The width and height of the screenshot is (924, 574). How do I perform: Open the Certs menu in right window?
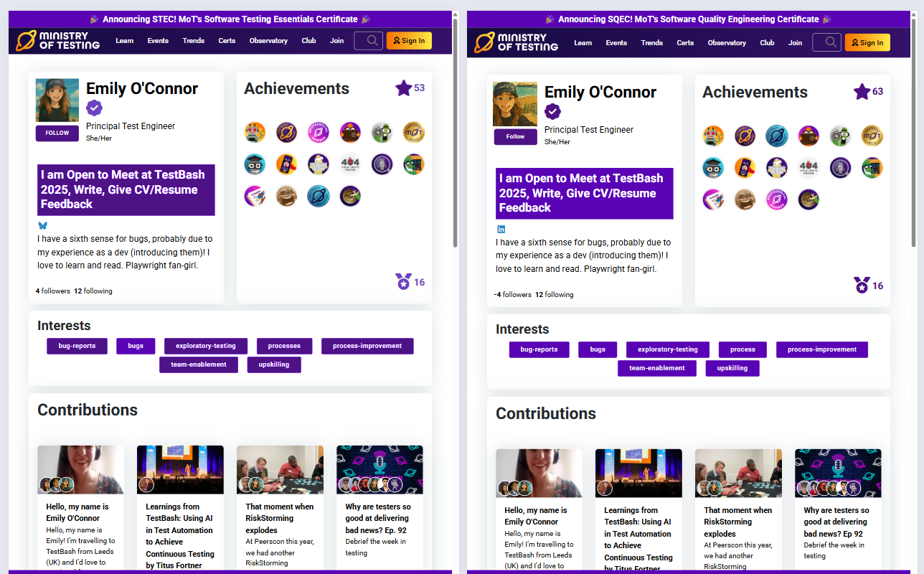coord(685,43)
